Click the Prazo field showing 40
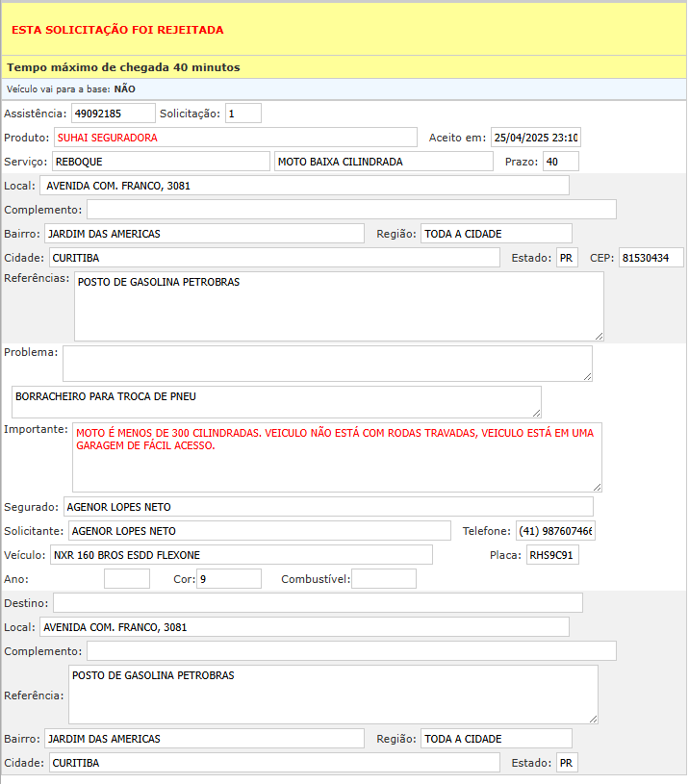 tap(560, 162)
